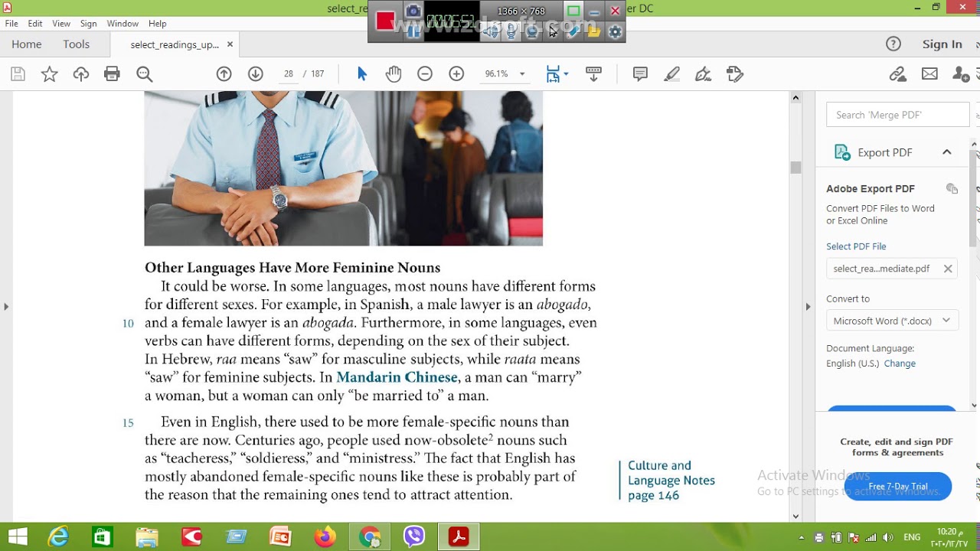Viewport: 980px width, 551px height.
Task: Take a screenshot with the recorder camera
Action: (x=413, y=11)
